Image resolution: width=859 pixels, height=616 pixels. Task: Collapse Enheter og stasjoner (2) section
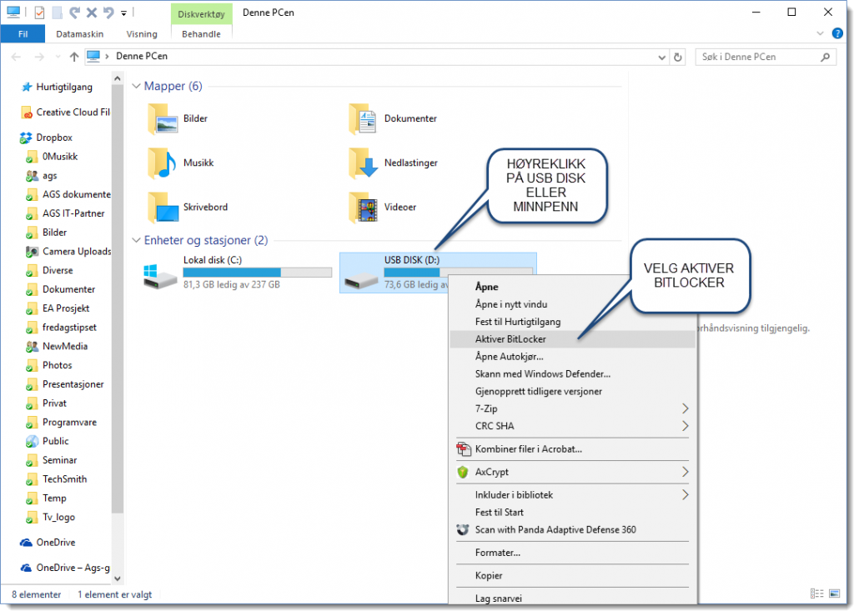(136, 239)
